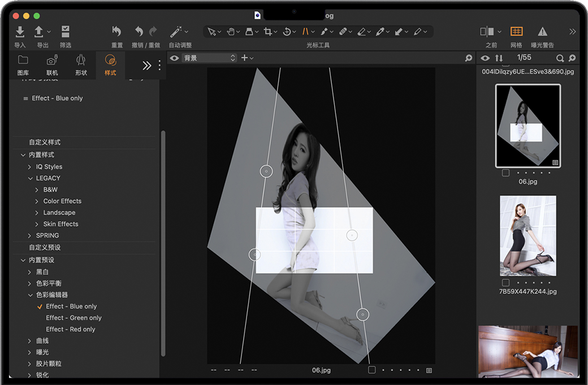588x385 pixels.
Task: Click the Auto Adjust magic wand icon
Action: [176, 32]
